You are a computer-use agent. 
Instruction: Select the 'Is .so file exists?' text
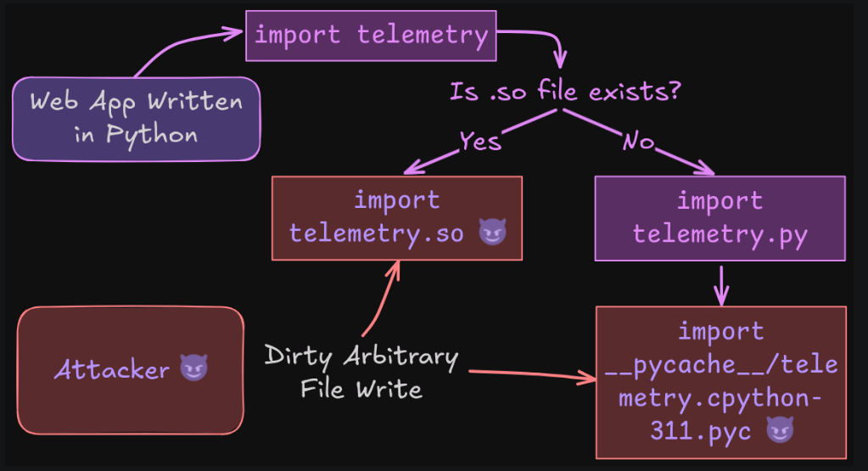coord(564,92)
